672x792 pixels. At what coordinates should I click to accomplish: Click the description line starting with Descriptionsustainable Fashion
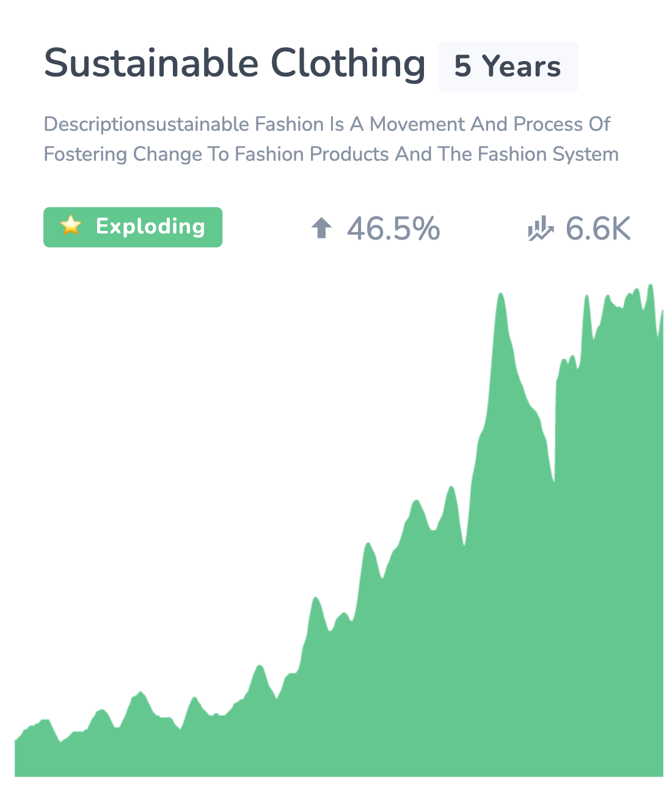point(327,125)
